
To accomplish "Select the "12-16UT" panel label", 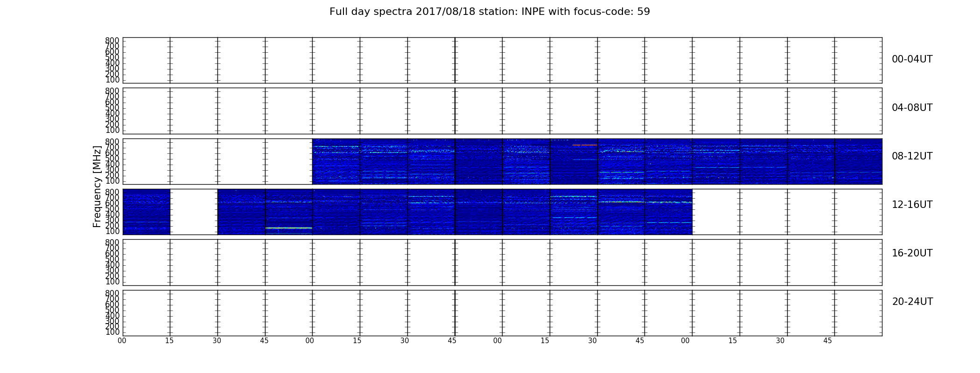I will click(x=912, y=205).
